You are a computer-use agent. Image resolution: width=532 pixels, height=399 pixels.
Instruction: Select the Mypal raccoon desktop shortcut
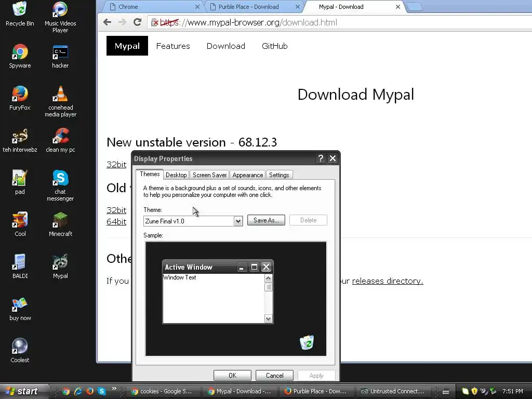pos(60,266)
